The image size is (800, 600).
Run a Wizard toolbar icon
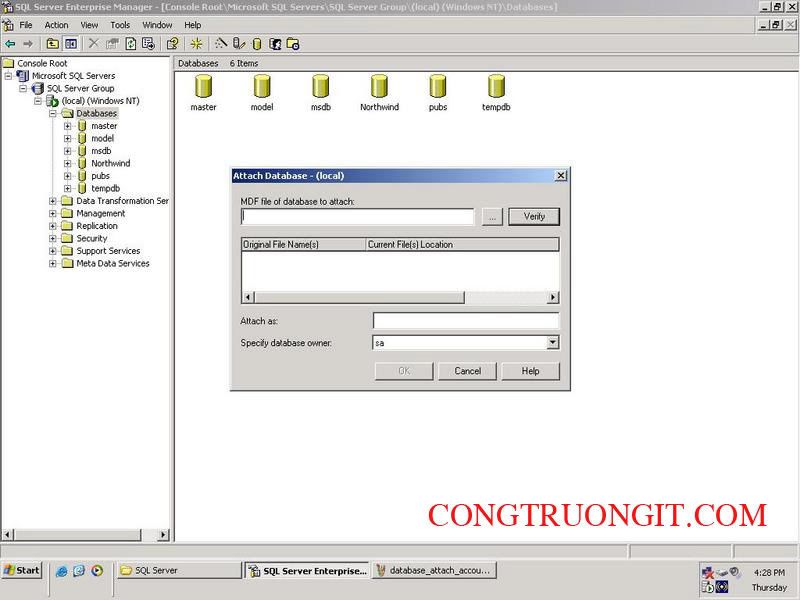[x=220, y=44]
